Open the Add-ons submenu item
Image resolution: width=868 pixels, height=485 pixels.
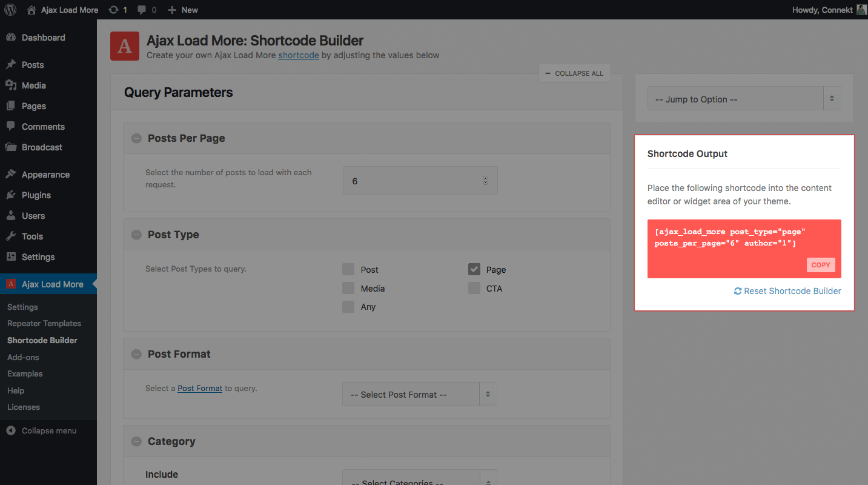tap(23, 357)
